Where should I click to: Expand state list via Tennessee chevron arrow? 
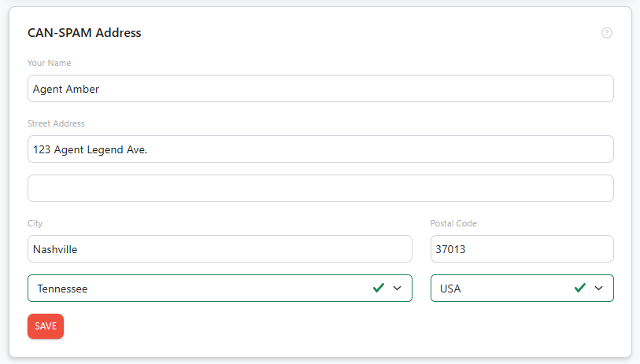(397, 289)
